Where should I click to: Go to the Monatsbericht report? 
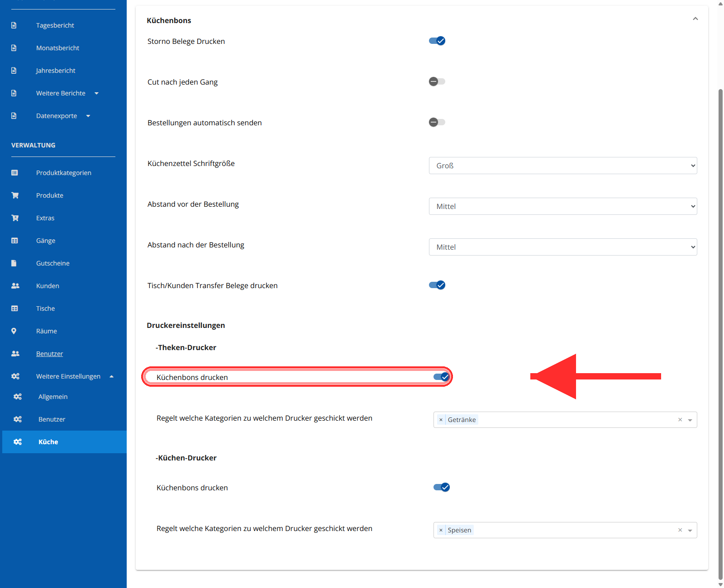(57, 48)
